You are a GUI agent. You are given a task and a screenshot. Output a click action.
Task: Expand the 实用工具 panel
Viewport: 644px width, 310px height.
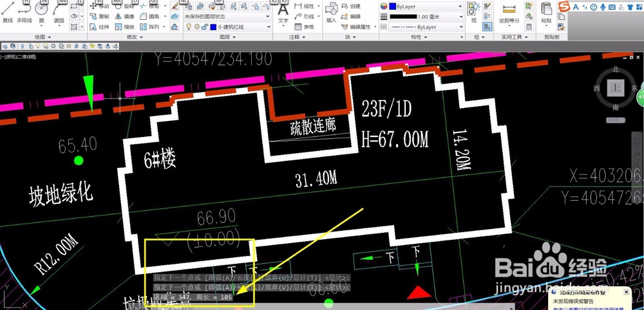tap(514, 37)
